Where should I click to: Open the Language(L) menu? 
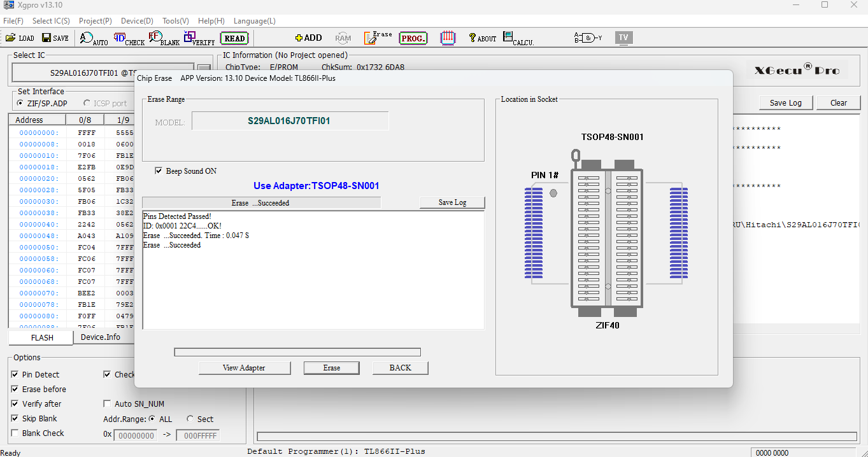[254, 21]
